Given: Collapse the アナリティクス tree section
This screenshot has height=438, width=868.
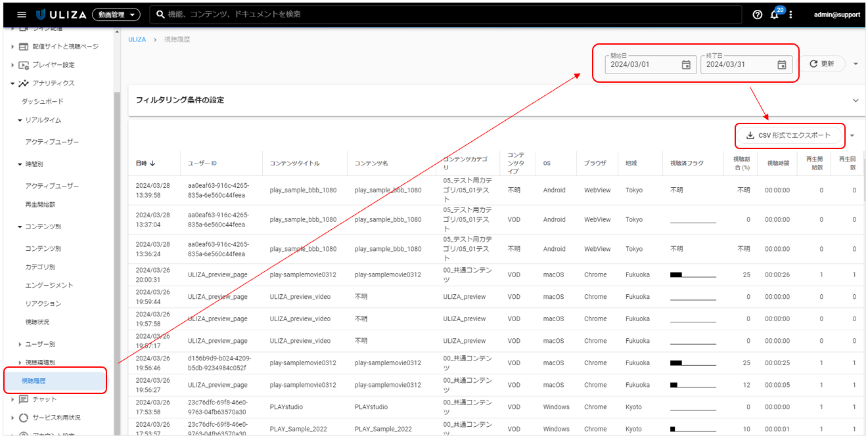Looking at the screenshot, I should click(13, 83).
